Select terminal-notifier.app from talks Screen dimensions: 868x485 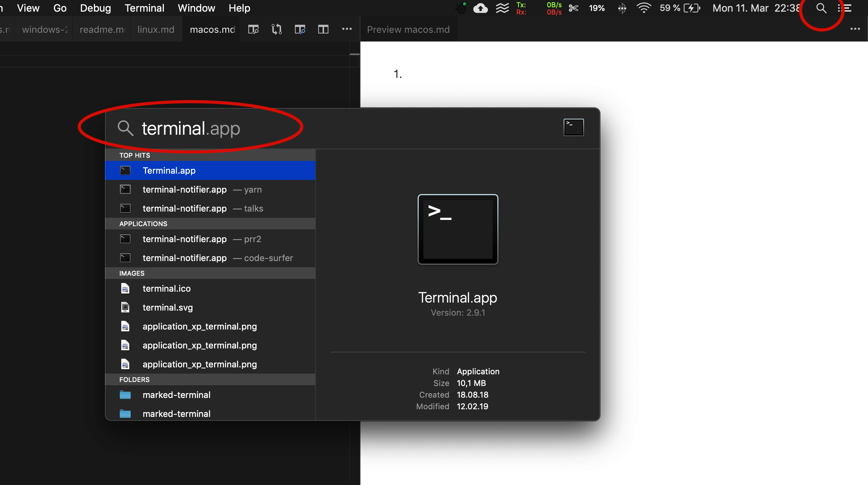click(210, 208)
